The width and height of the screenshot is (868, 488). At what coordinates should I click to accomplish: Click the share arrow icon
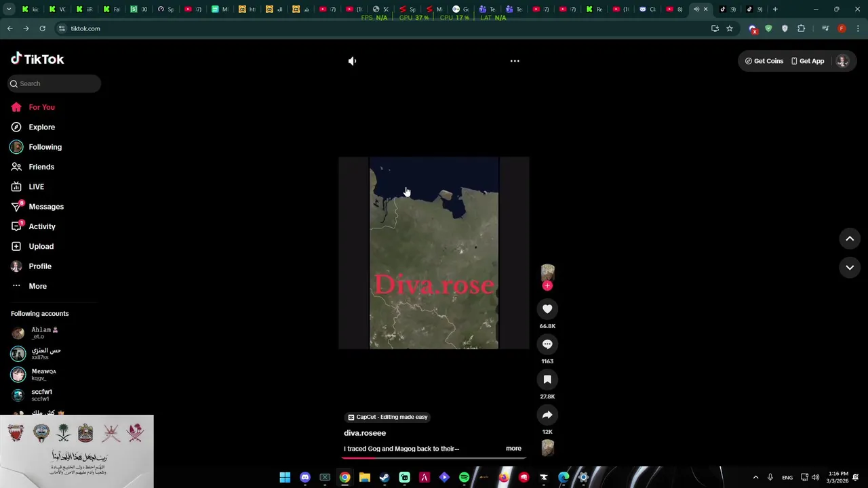(x=547, y=415)
